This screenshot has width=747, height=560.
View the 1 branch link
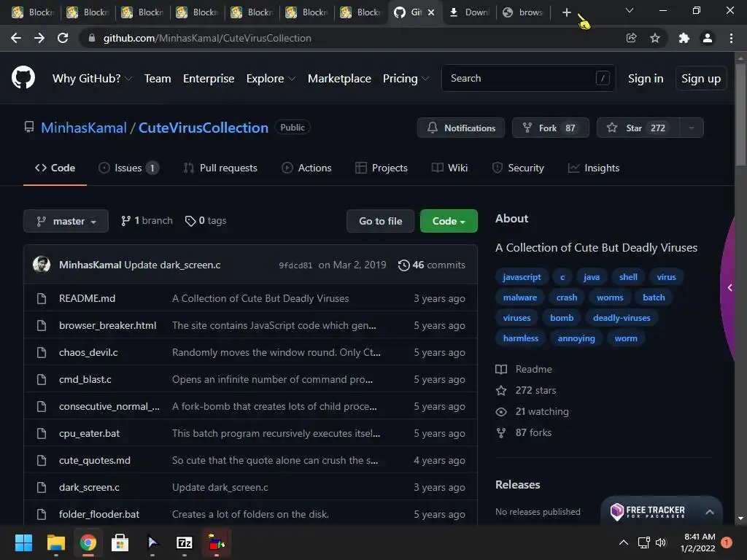pyautogui.click(x=147, y=220)
